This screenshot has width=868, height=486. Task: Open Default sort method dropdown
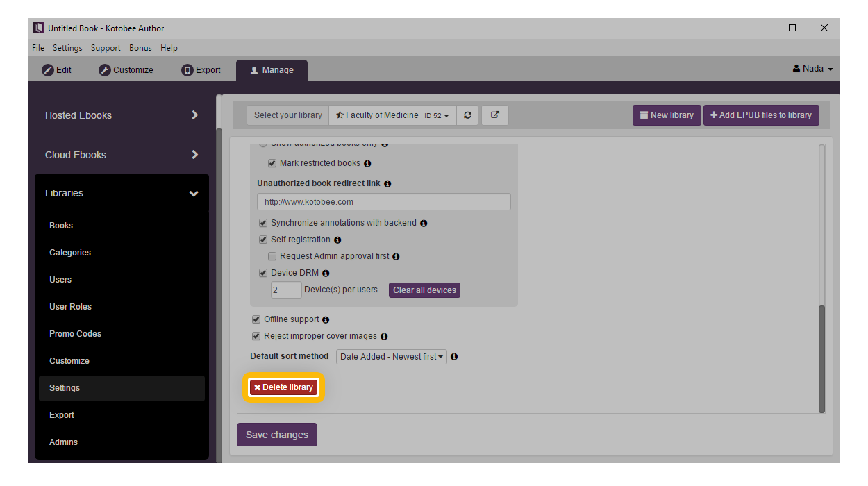coord(392,357)
